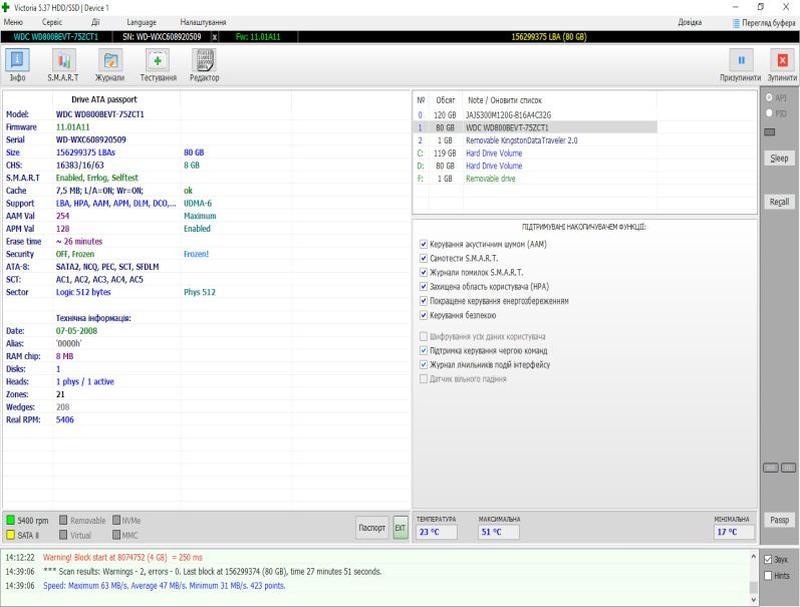This screenshot has width=800, height=607.
Task: Stop the operation with Зупинити
Action: coord(782,65)
